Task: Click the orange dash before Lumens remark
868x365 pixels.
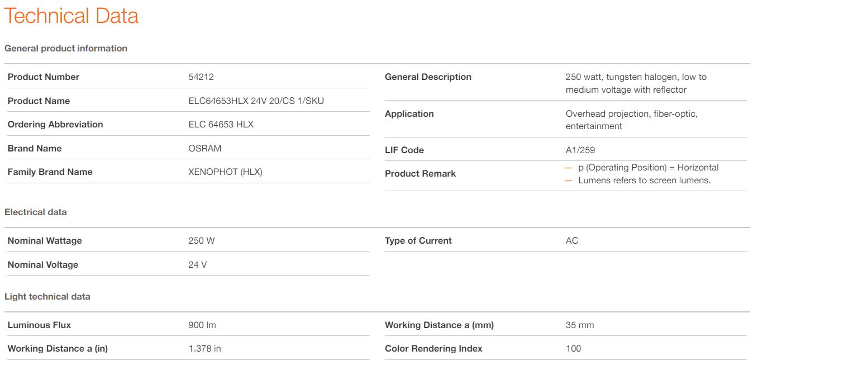Action: pos(569,181)
